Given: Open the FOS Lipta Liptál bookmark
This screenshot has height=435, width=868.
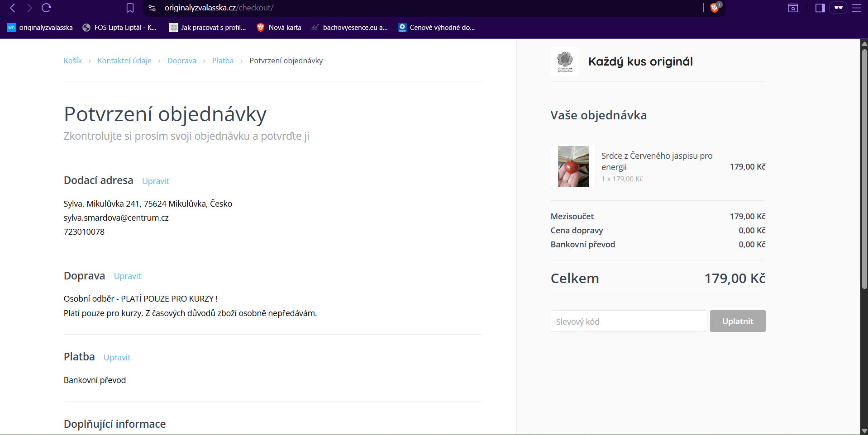Looking at the screenshot, I should (119, 28).
